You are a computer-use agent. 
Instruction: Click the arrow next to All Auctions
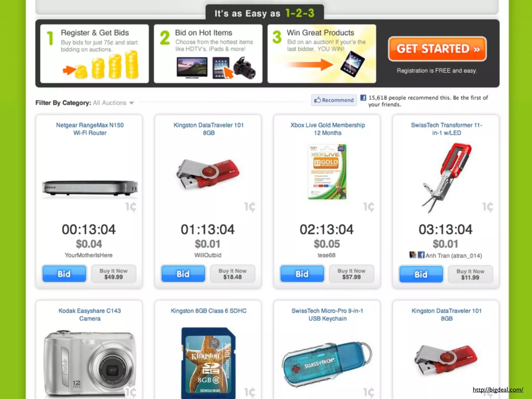click(x=131, y=103)
